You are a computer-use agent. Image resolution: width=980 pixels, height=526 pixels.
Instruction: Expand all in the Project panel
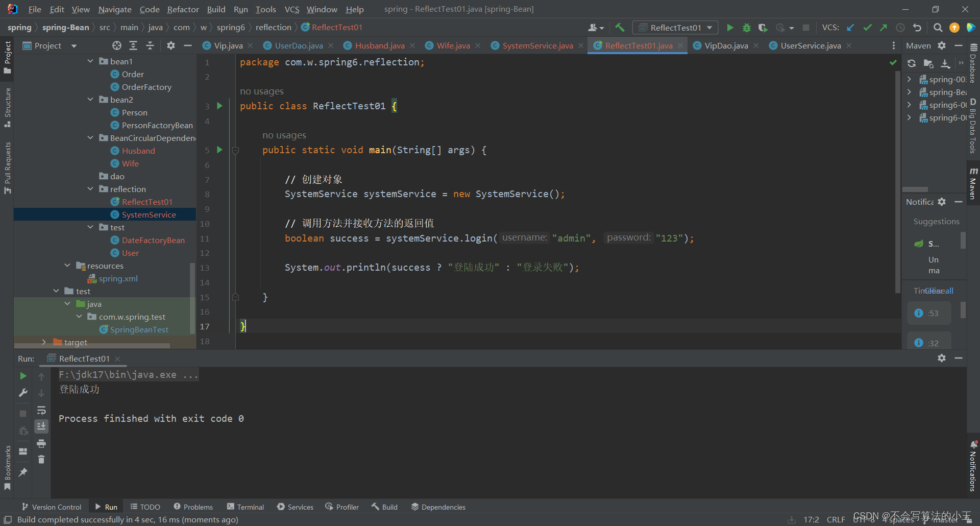(133, 45)
